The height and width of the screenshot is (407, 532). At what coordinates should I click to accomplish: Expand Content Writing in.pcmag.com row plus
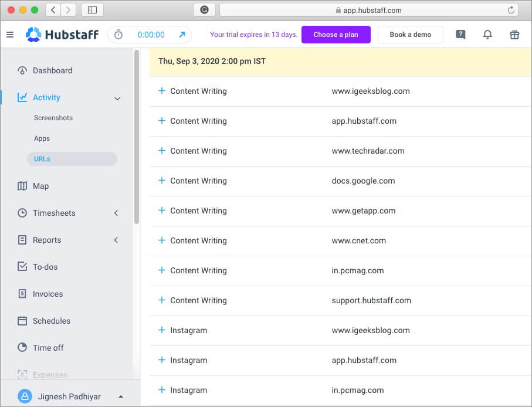(162, 270)
